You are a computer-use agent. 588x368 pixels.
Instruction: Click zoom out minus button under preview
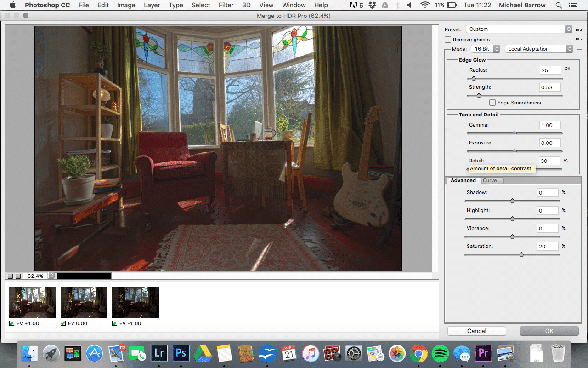(x=10, y=276)
